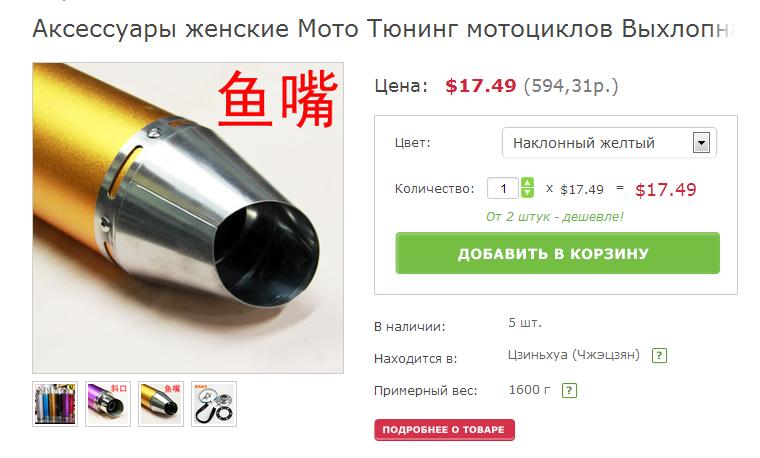
Task: Select the yellow exhaust thumbnail
Action: click(161, 404)
